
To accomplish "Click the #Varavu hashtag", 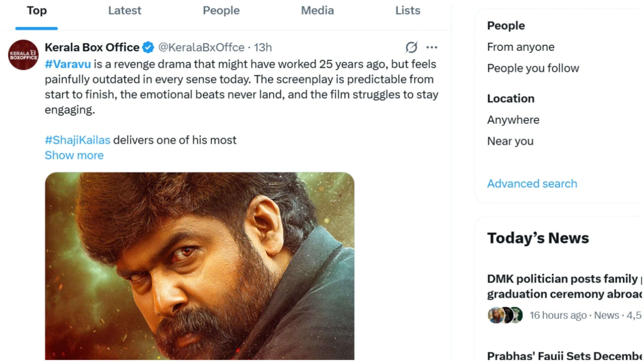I will click(68, 64).
